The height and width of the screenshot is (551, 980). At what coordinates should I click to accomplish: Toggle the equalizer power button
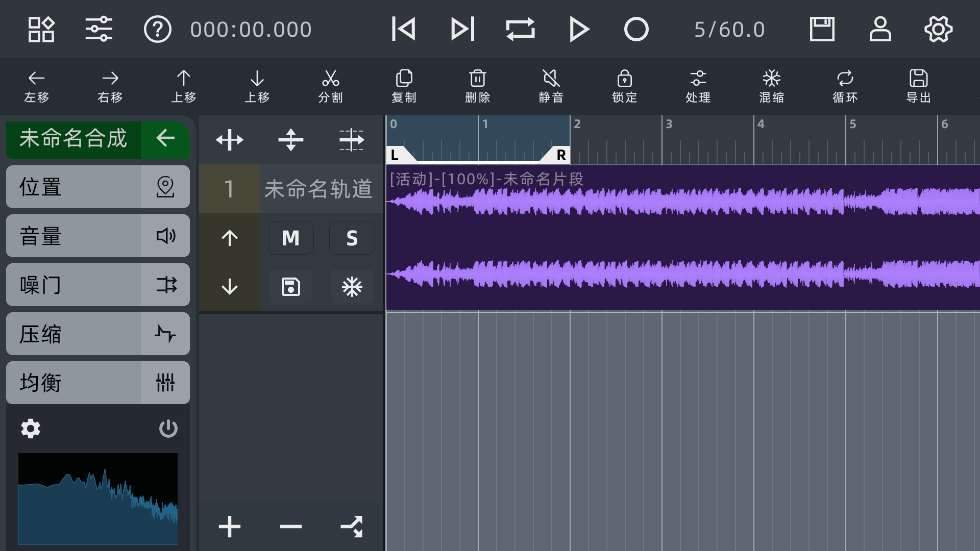coord(168,429)
